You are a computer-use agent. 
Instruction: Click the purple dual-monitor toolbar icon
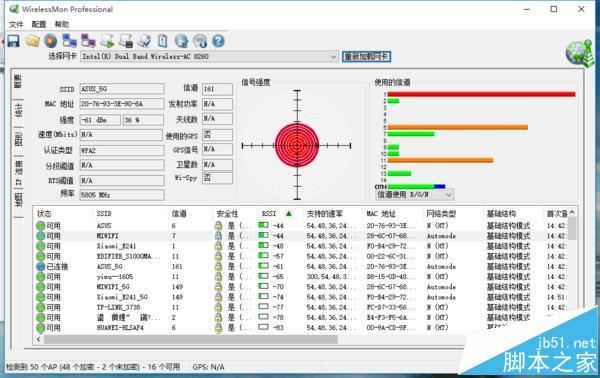(x=88, y=41)
